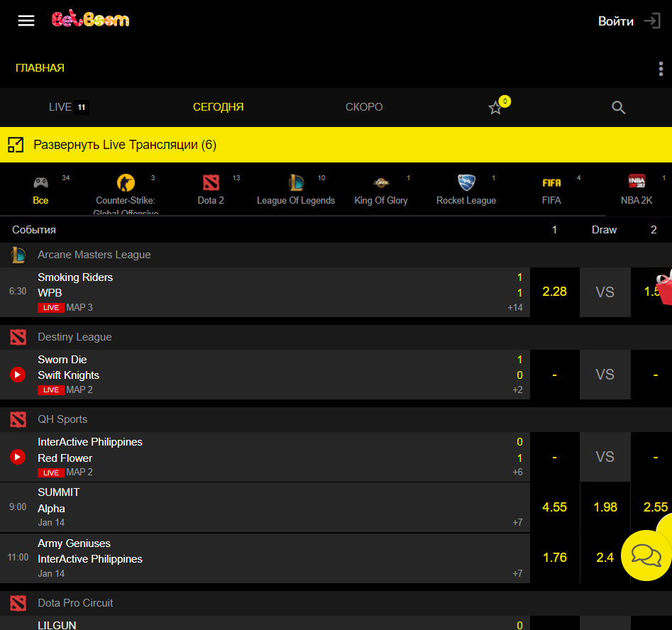The image size is (672, 630).
Task: Filter by NBA 2K
Action: (x=637, y=190)
